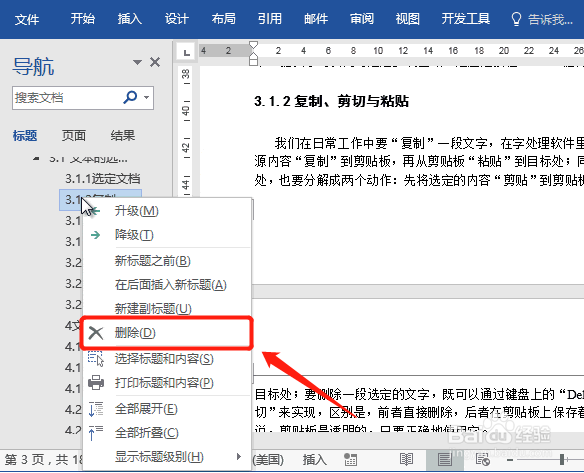Click the (美国) language status indicator
The width and height of the screenshot is (584, 473).
pyautogui.click(x=268, y=460)
